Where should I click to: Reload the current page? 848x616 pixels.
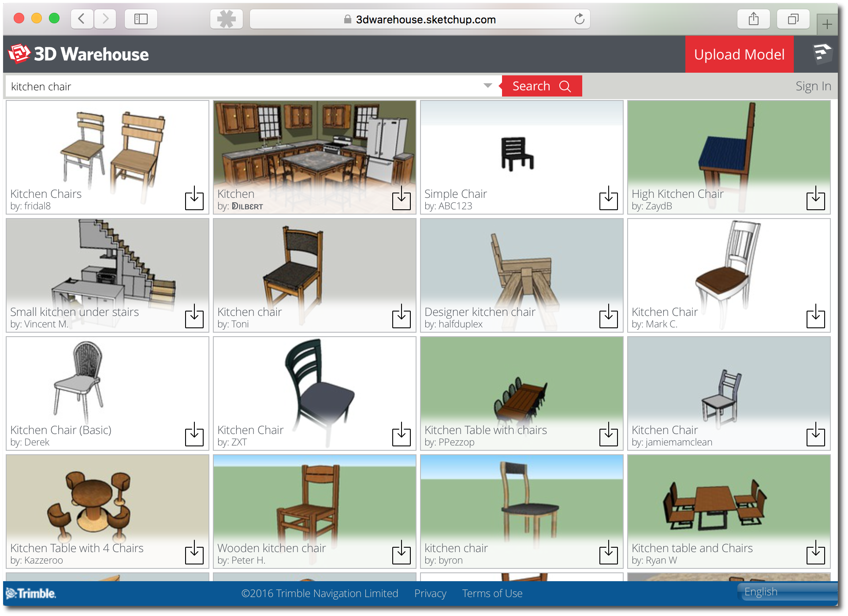tap(579, 19)
